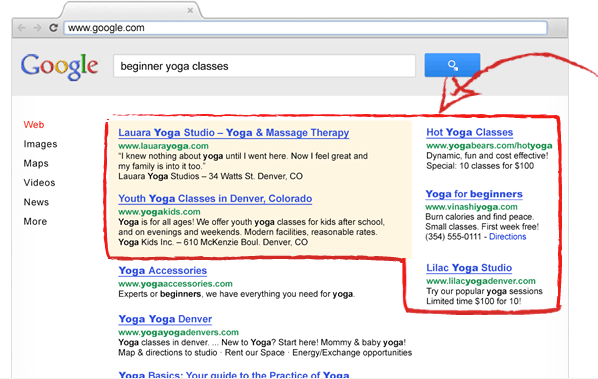The width and height of the screenshot is (598, 379).
Task: Click www.yogaaccessories.com URL text
Action: pos(175,284)
